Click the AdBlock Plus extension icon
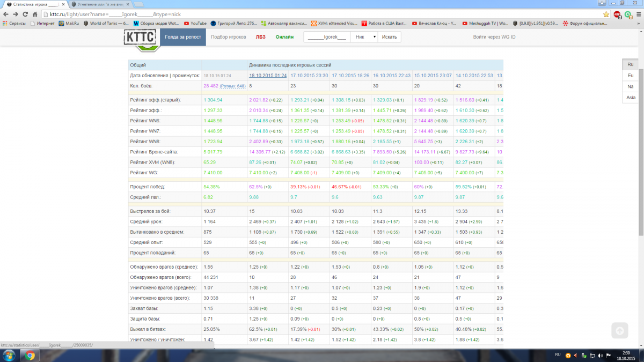 point(617,14)
